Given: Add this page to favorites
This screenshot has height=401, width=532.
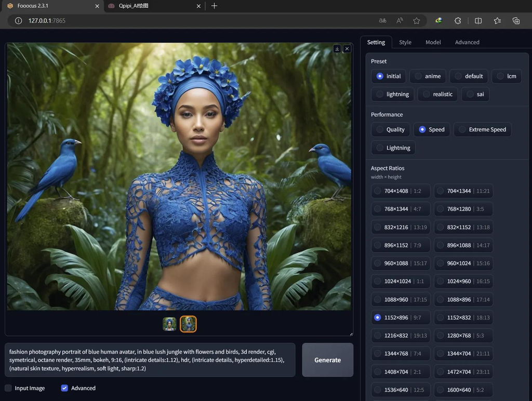Looking at the screenshot, I should [x=416, y=21].
